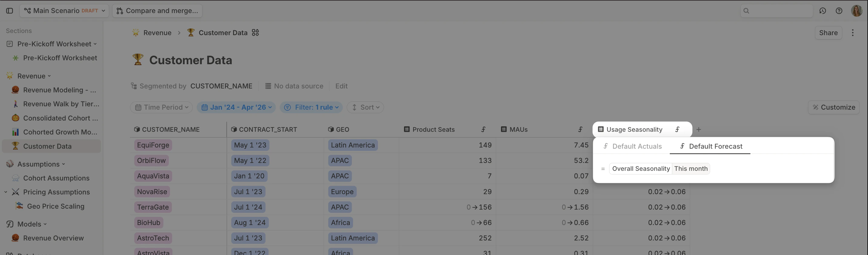The height and width of the screenshot is (255, 868).
Task: Click the May 1 '23 contract start cell
Action: (x=250, y=145)
